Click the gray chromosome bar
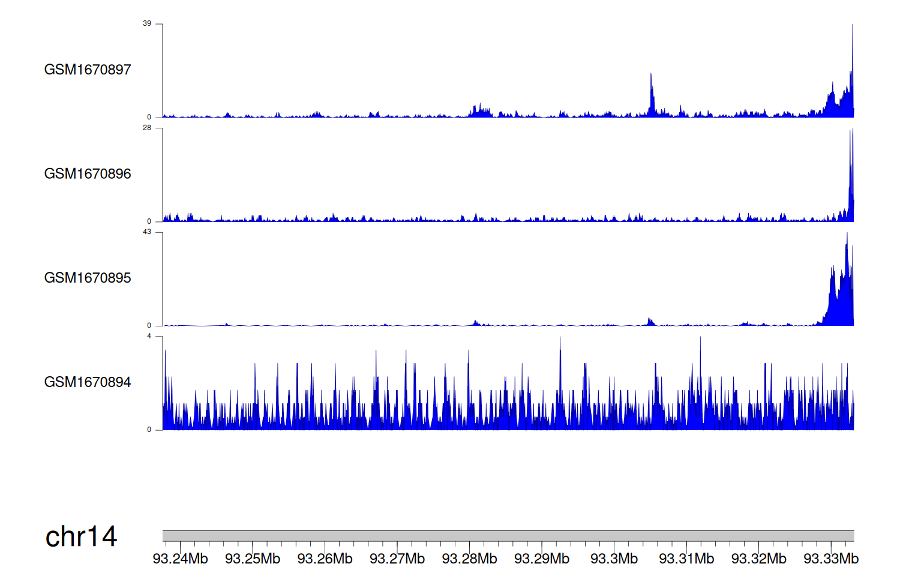This screenshot has width=900, height=588. click(x=508, y=536)
